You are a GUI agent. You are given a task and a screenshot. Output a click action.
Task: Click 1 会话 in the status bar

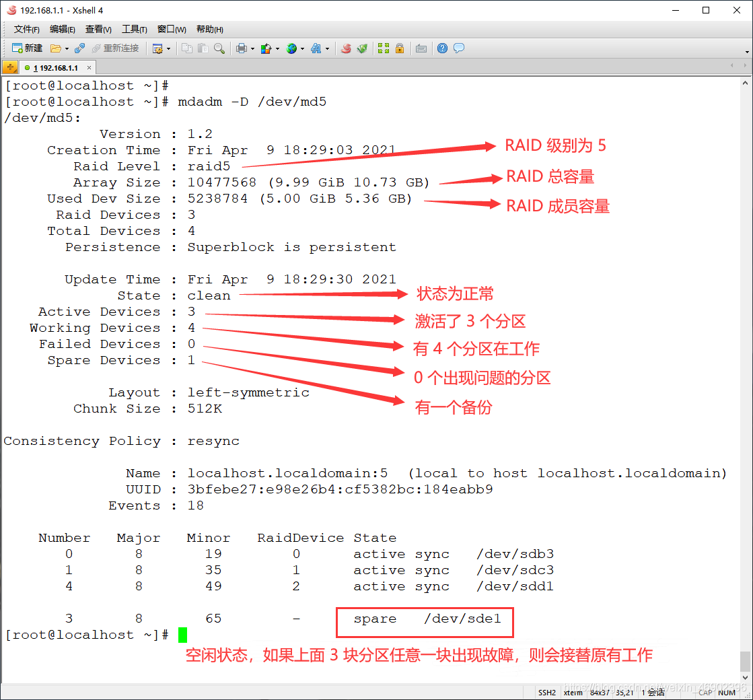tap(653, 693)
